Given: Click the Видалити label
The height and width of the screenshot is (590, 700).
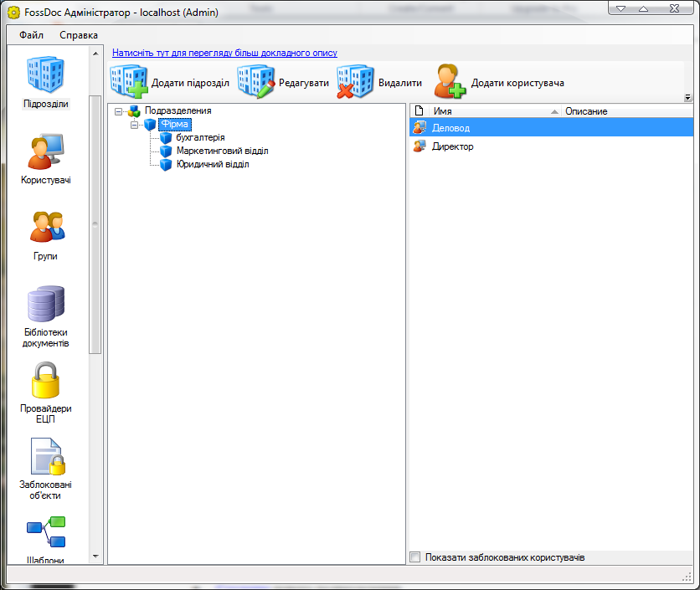Looking at the screenshot, I should point(400,83).
